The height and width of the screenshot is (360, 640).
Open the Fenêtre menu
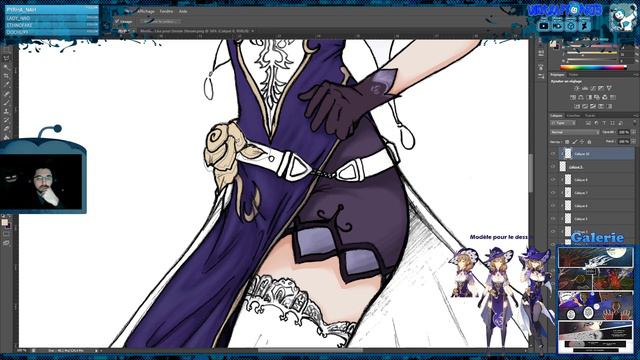tap(166, 11)
